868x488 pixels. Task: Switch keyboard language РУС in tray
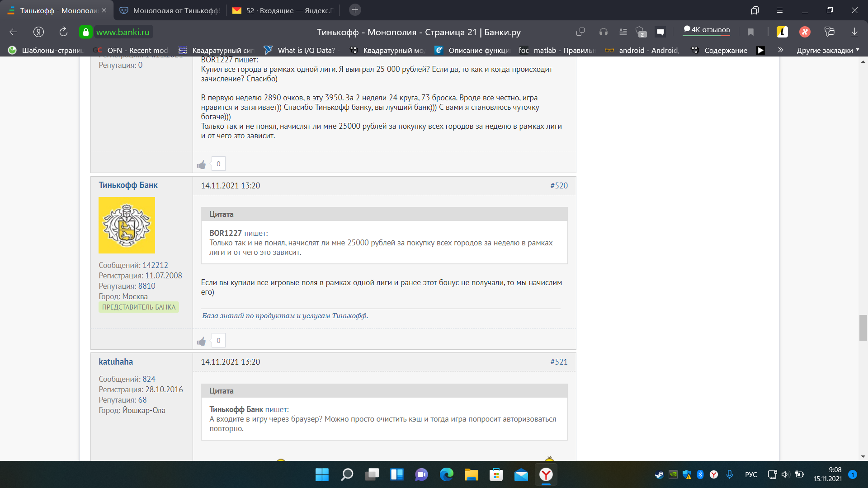pyautogui.click(x=751, y=474)
